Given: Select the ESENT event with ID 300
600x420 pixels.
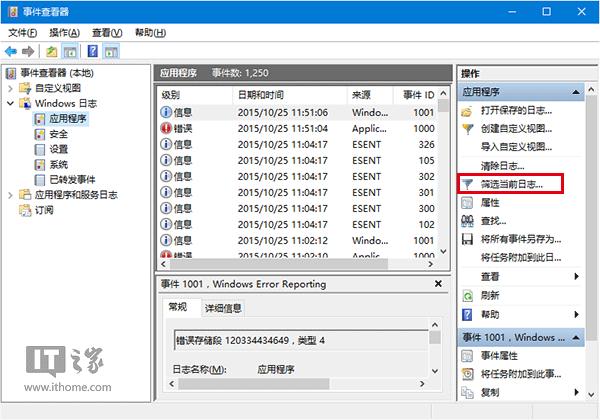Looking at the screenshot, I should coord(298,209).
